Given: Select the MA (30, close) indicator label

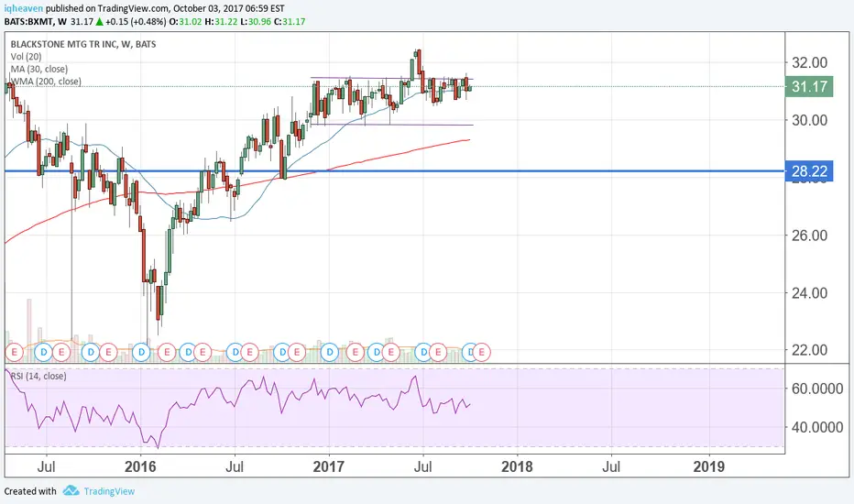Looking at the screenshot, I should click(39, 70).
